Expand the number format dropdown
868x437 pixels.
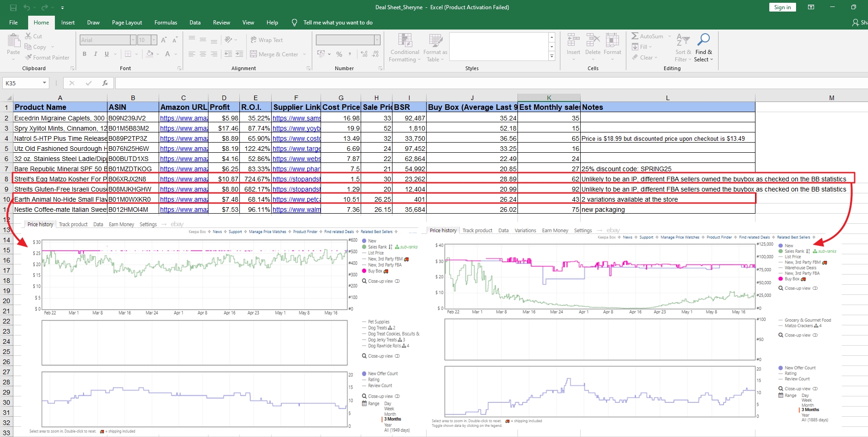click(x=377, y=40)
